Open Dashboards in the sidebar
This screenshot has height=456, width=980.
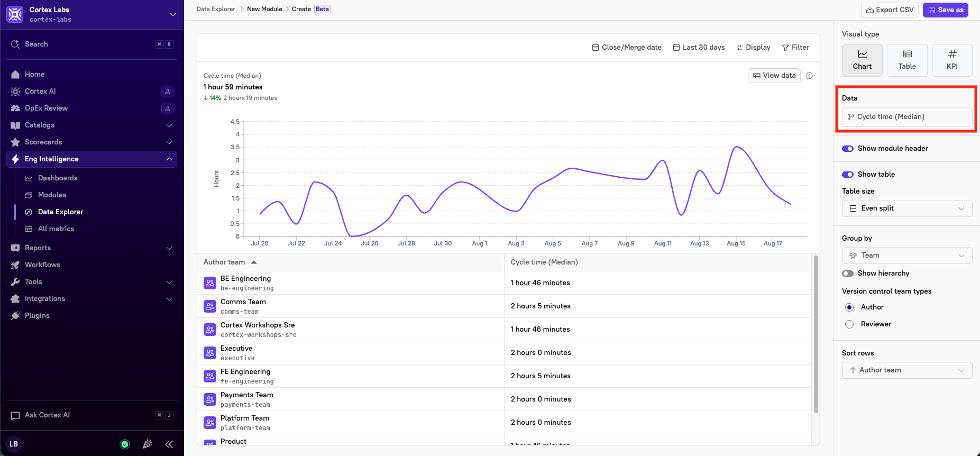[58, 178]
